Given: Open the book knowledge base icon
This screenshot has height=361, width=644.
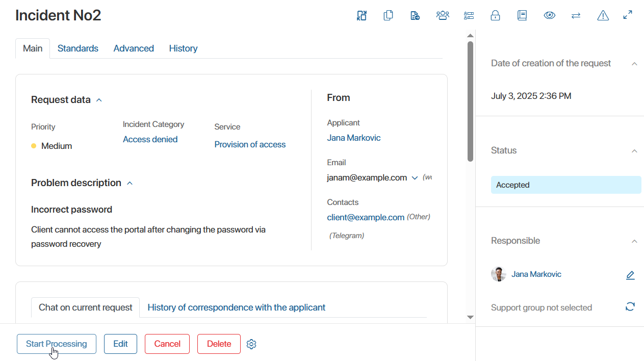Looking at the screenshot, I should tap(522, 15).
